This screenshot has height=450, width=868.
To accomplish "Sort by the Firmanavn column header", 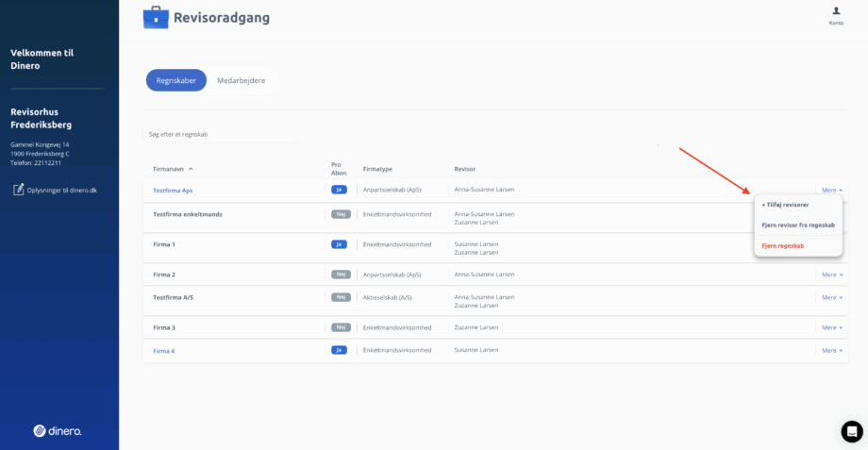I will (173, 169).
